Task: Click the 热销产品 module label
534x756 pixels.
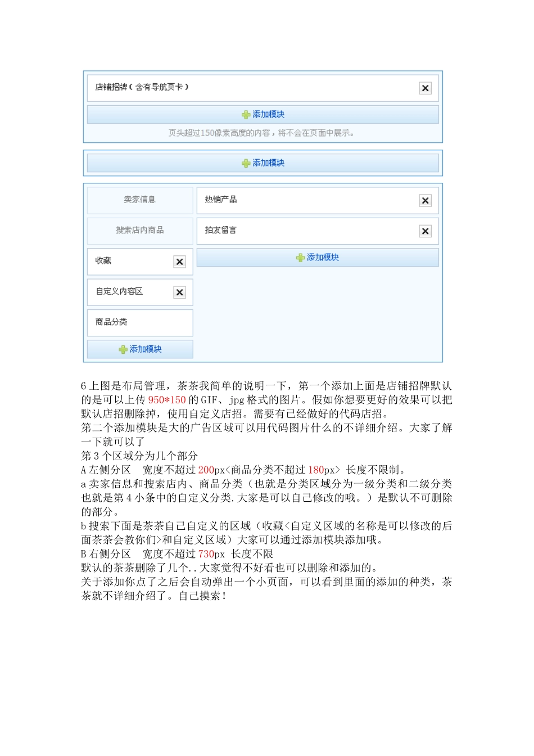Action: (x=220, y=200)
